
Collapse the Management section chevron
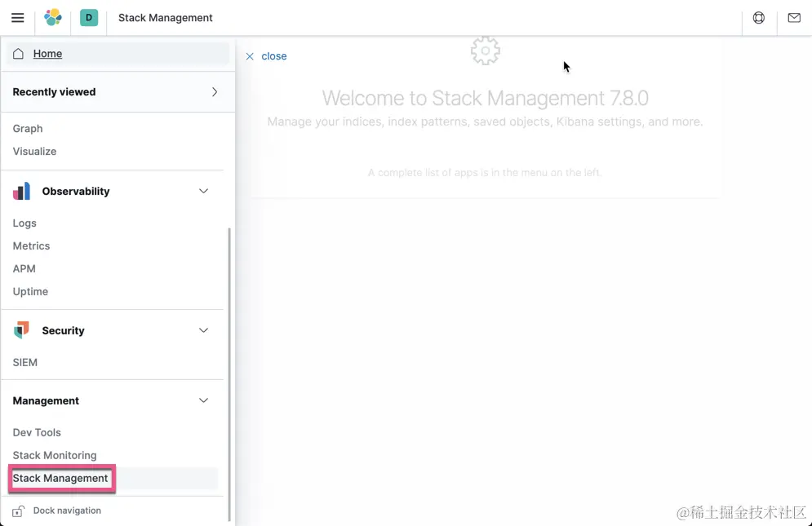pyautogui.click(x=203, y=400)
